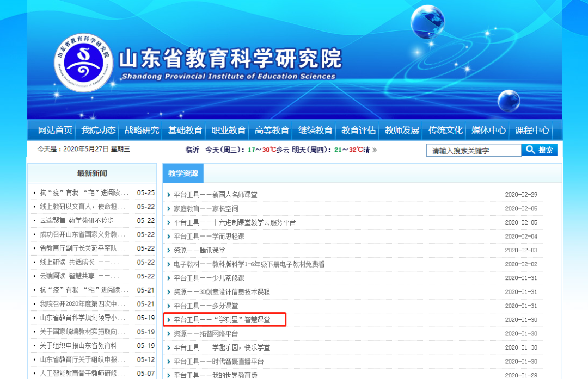Click arrow bullet beside 新国人名师课堂 entry
This screenshot has width=588, height=379.
pos(169,195)
